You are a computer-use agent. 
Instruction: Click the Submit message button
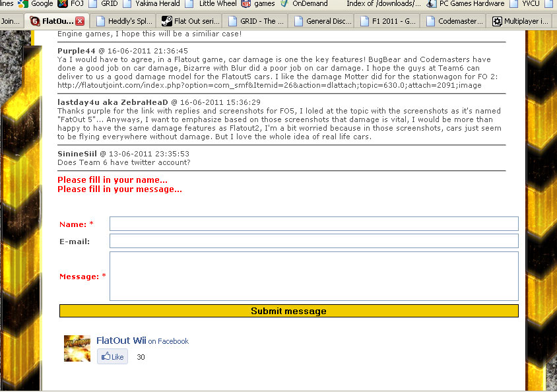289,311
